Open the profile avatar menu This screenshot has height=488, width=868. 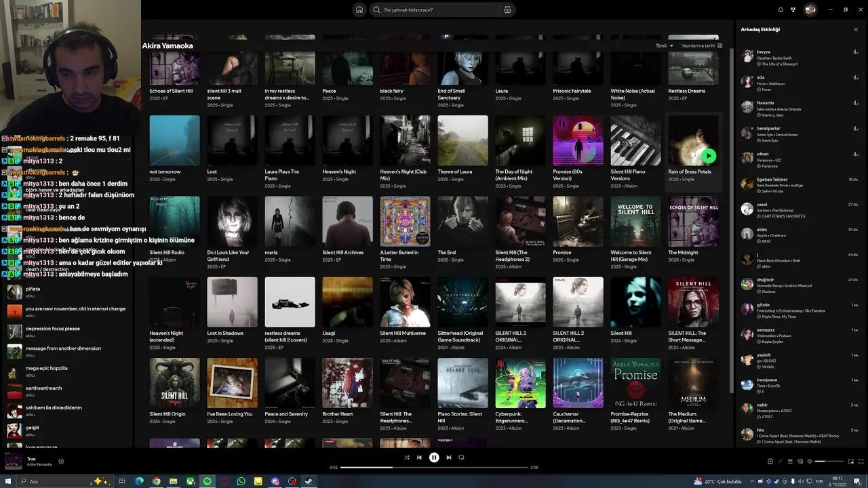coord(810,9)
